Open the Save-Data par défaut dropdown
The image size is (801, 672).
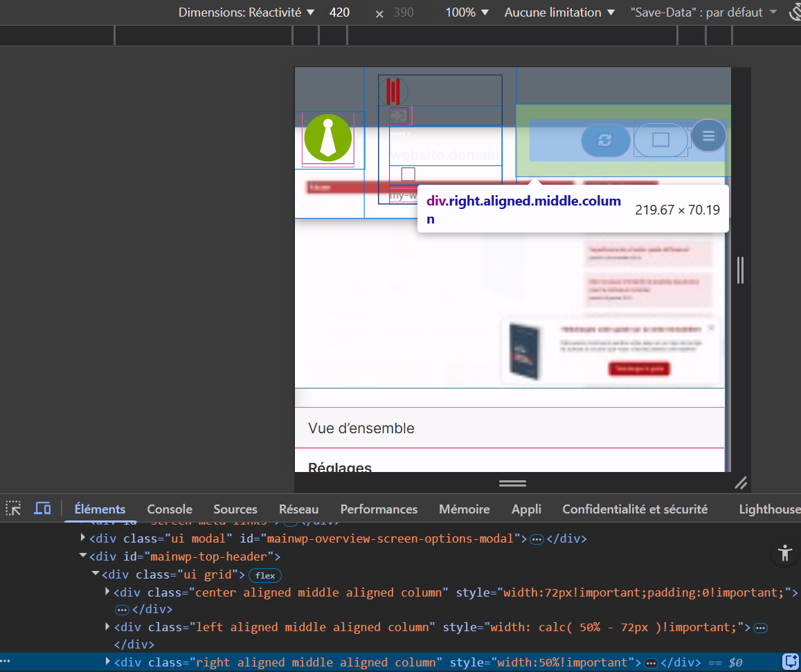click(703, 12)
